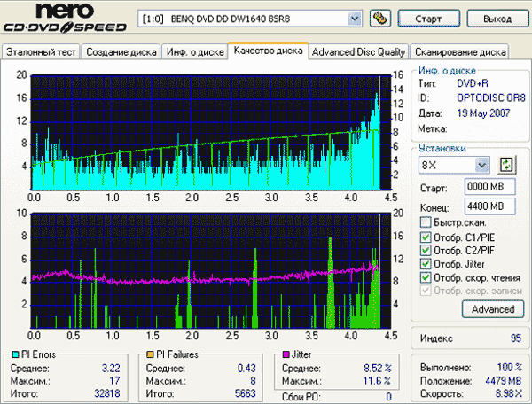Click the PI Errors average 3.22
This screenshot has width=532, height=404.
point(111,368)
